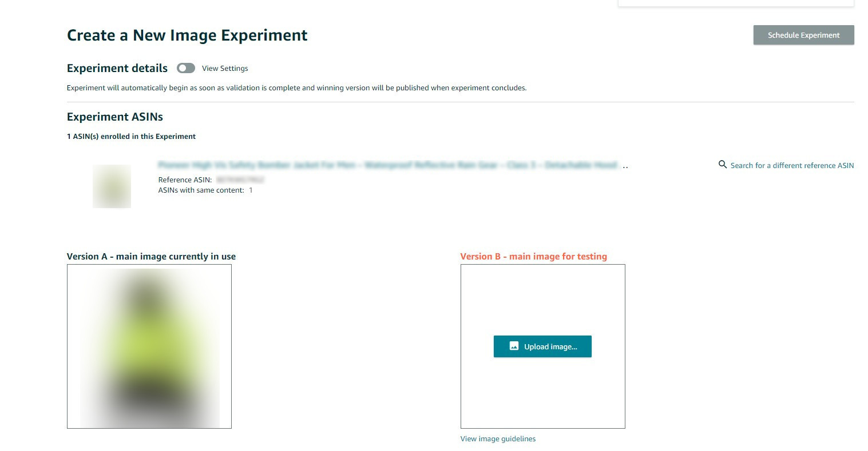This screenshot has height=451, width=868.
Task: Click the magnifier search icon
Action: [723, 165]
